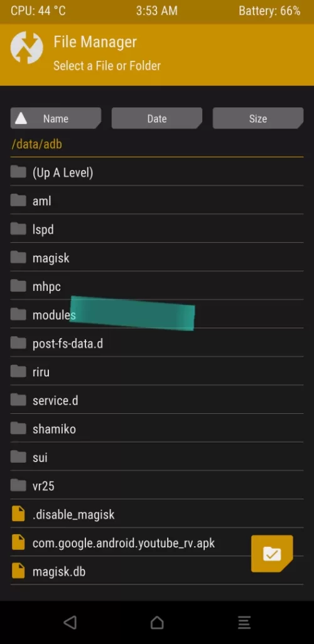Tap the back triangle navigation icon
The image size is (314, 644).
tap(70, 622)
